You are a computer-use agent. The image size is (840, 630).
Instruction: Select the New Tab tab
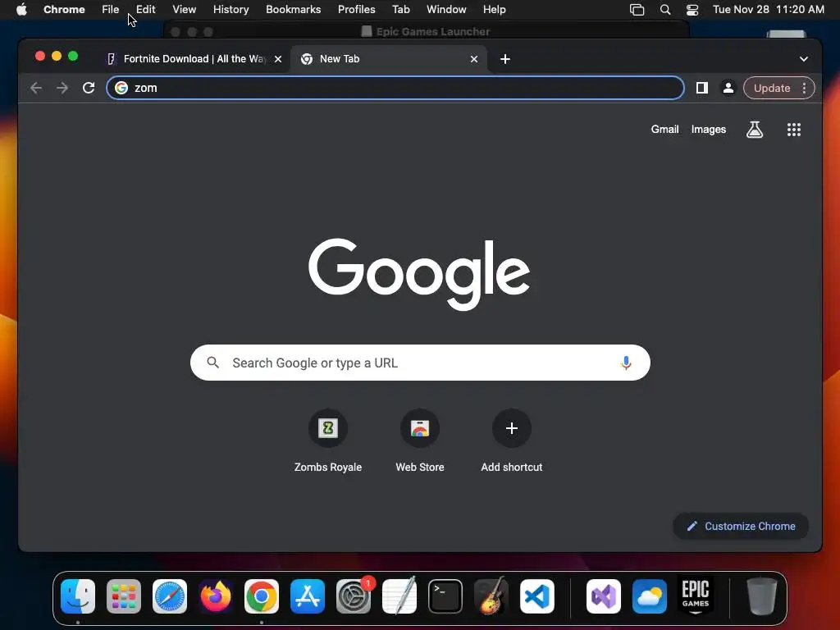pos(388,59)
